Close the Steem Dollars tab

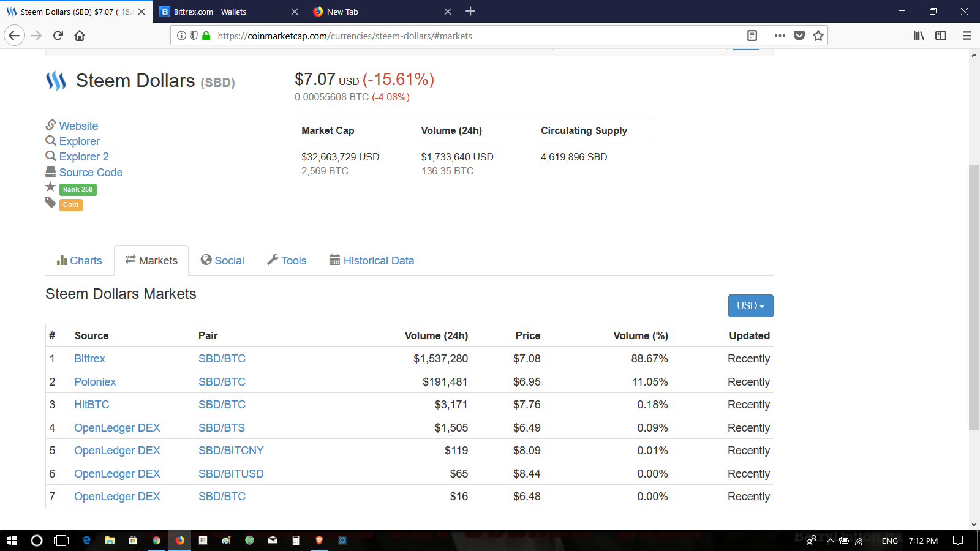(141, 12)
